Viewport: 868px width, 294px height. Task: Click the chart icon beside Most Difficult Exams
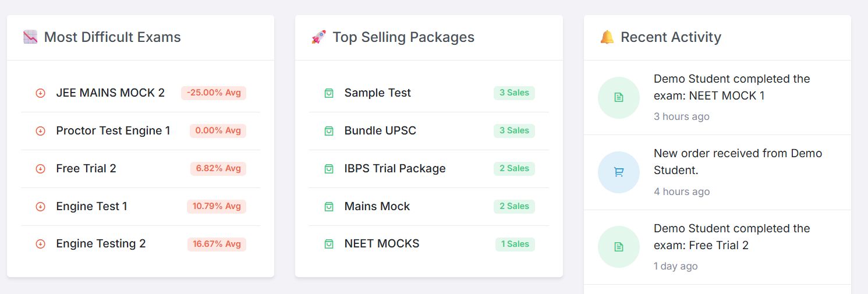click(x=30, y=37)
